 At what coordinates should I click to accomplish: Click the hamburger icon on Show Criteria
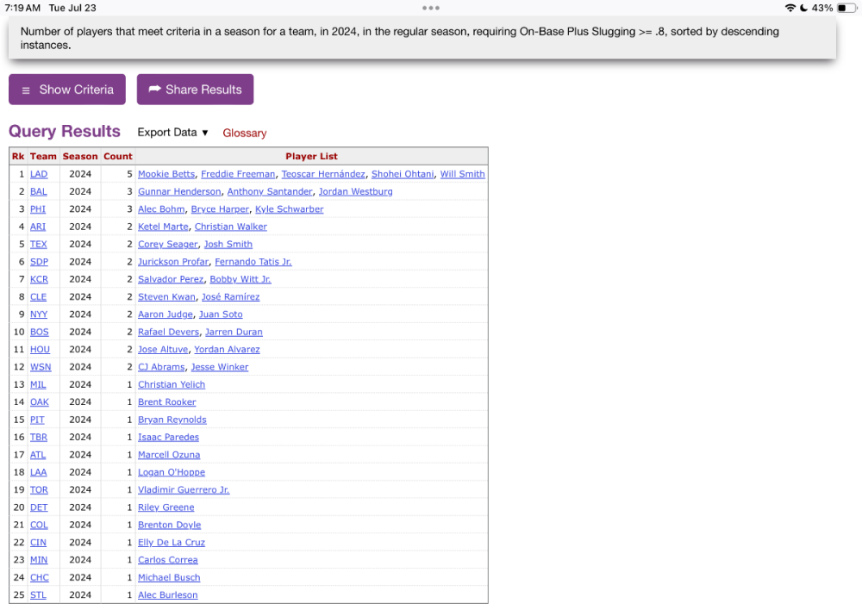tap(28, 89)
